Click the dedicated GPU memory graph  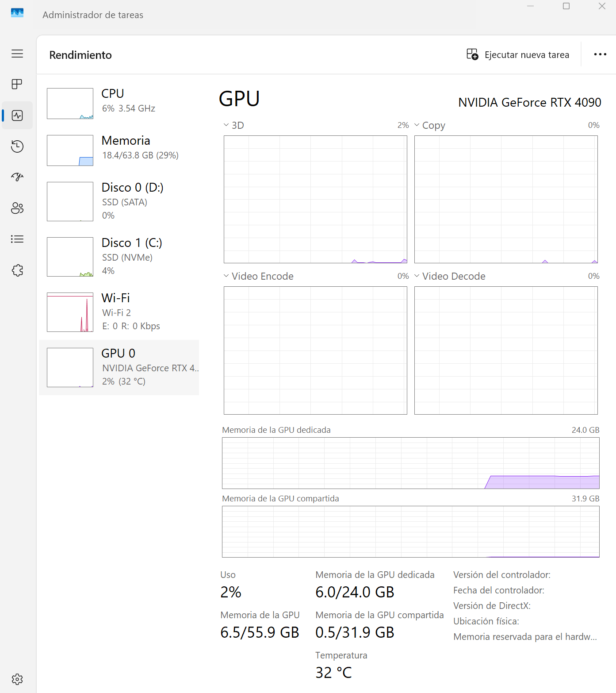(x=410, y=463)
